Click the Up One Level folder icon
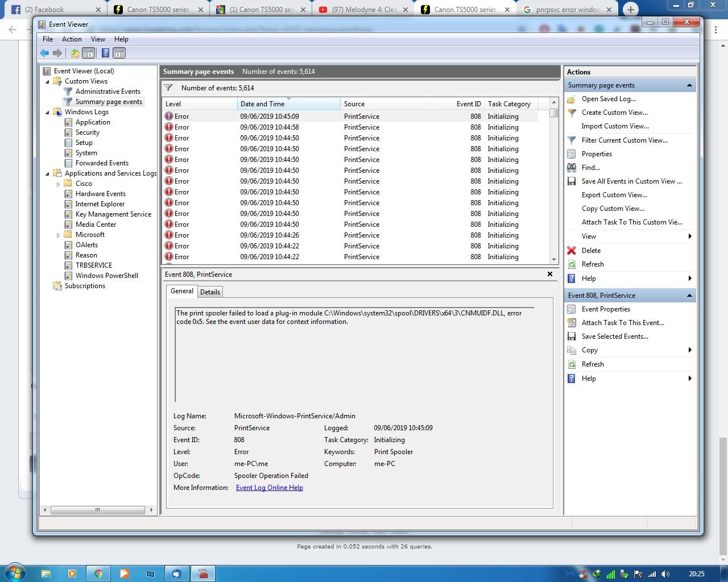 tap(75, 53)
